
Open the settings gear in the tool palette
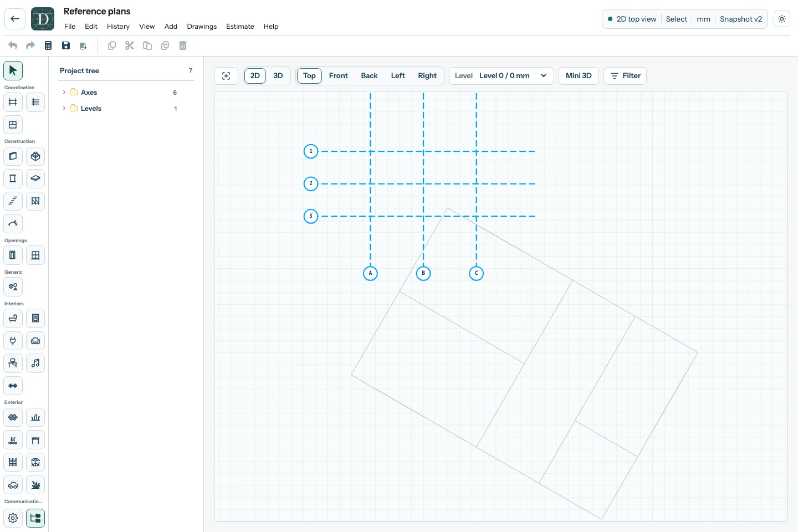13,518
